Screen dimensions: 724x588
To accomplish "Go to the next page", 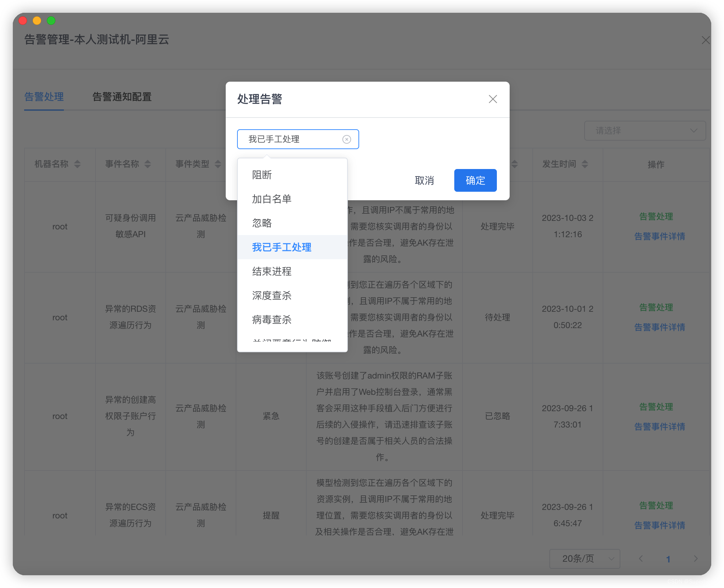I will tap(696, 559).
